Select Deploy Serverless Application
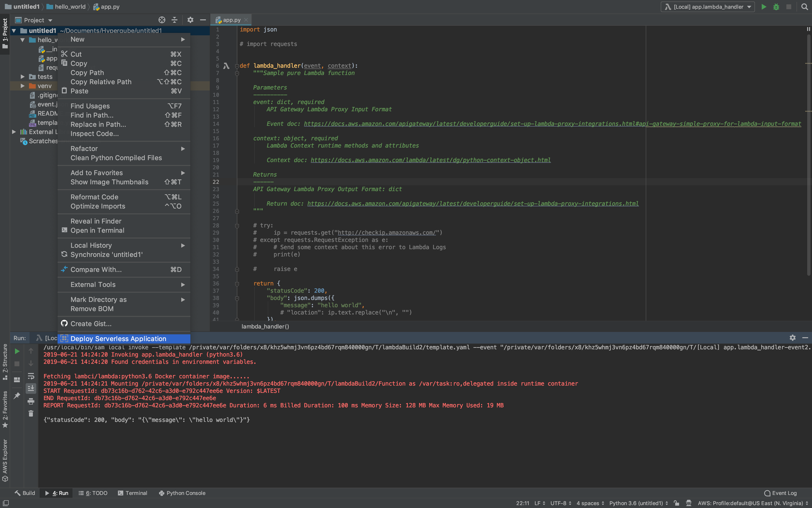 click(124, 339)
